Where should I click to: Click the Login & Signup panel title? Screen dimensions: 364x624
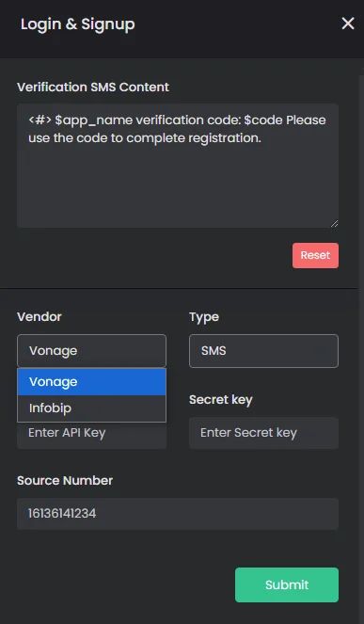pyautogui.click(x=77, y=24)
